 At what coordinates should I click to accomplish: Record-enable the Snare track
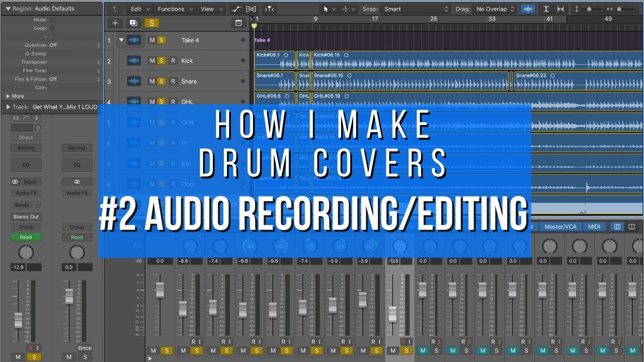[173, 81]
